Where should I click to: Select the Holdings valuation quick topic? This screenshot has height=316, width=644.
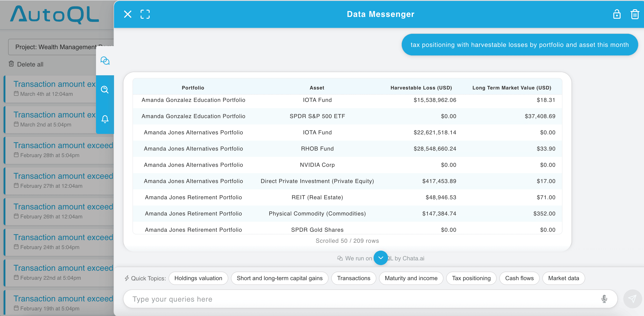point(198,278)
